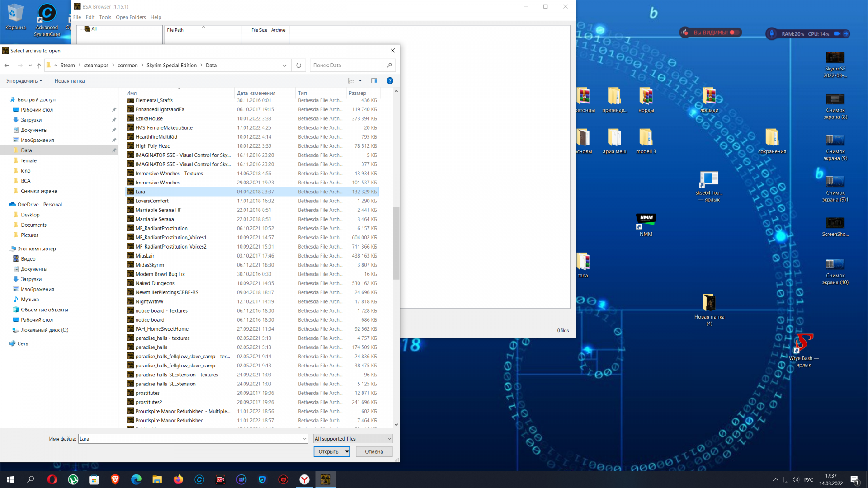Select the MiasLair archive file
The width and height of the screenshot is (868, 488).
pos(145,256)
